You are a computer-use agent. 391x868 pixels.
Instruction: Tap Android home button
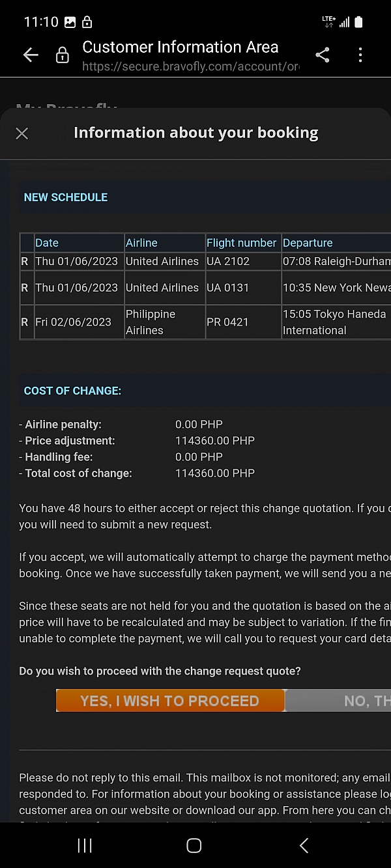click(194, 845)
